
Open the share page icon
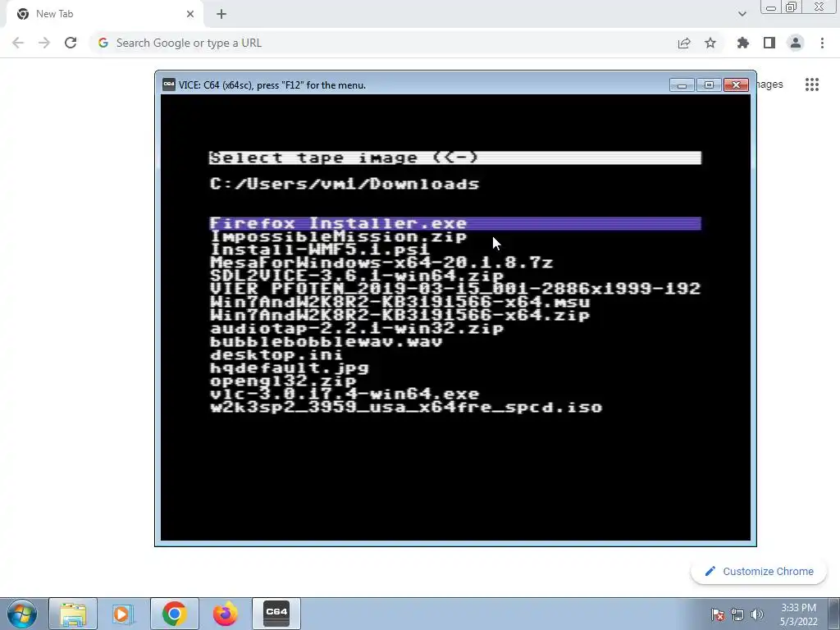684,43
